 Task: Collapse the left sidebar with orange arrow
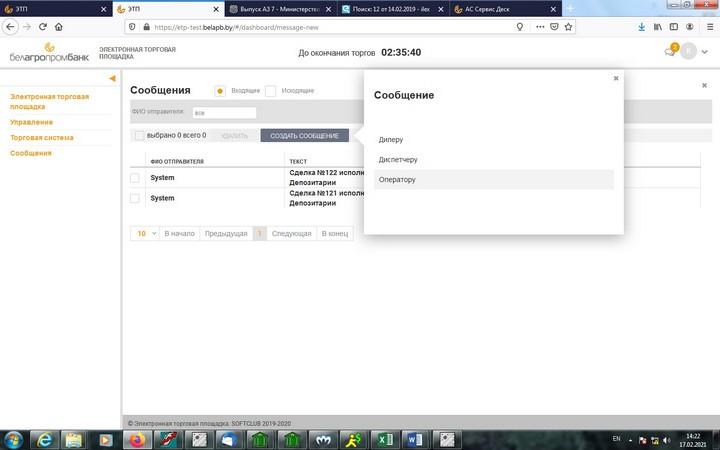tap(113, 78)
